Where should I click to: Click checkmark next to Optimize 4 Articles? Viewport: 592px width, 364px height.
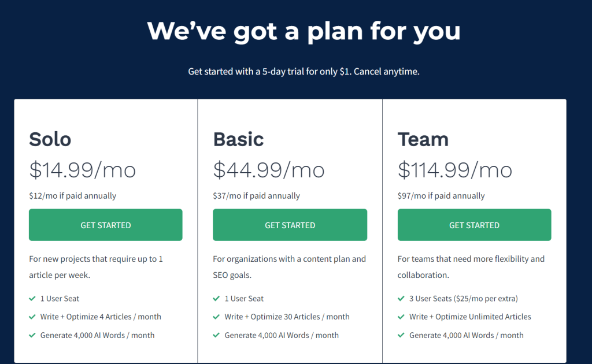32,317
